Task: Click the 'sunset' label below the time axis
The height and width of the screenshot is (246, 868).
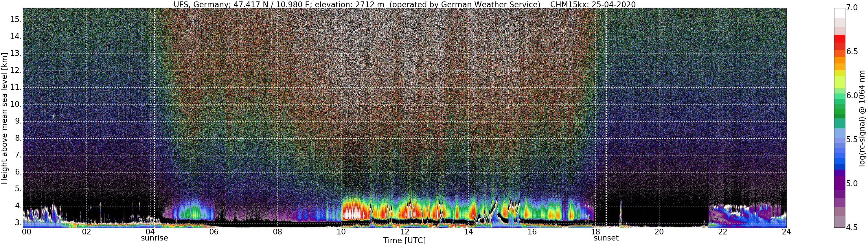Action: (x=606, y=238)
